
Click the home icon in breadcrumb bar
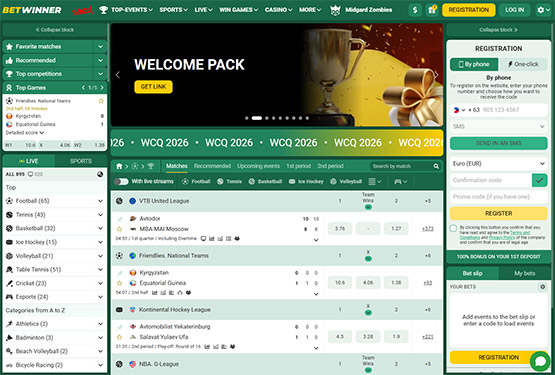coord(119,166)
